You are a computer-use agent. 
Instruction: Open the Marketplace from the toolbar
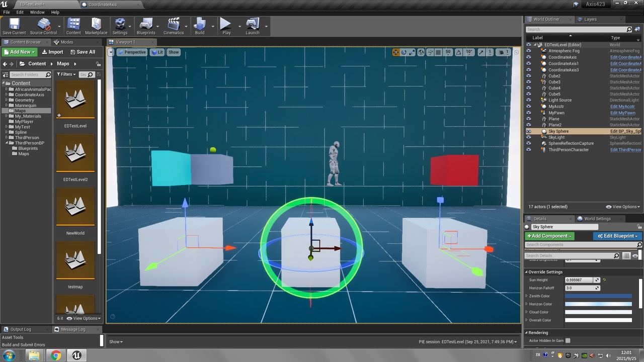click(96, 26)
